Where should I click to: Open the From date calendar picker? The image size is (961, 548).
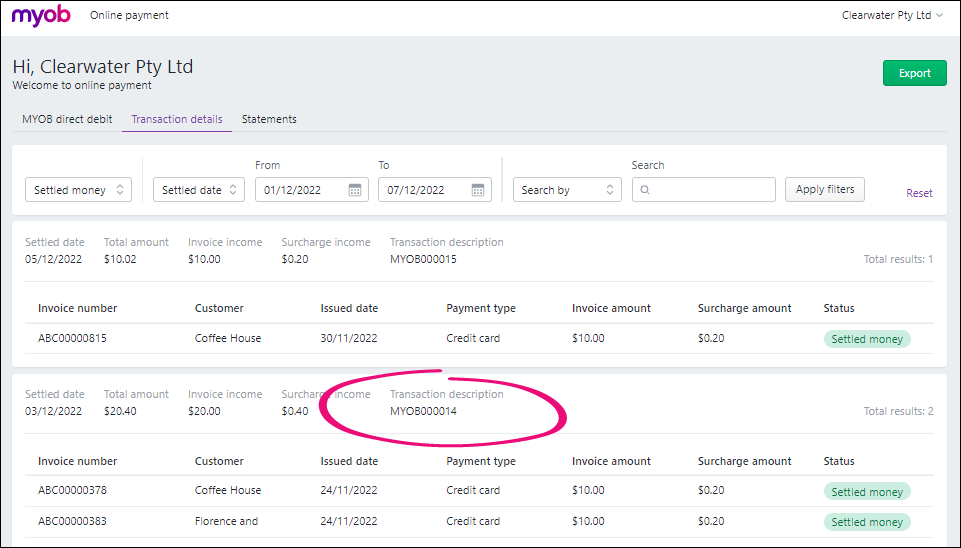355,190
